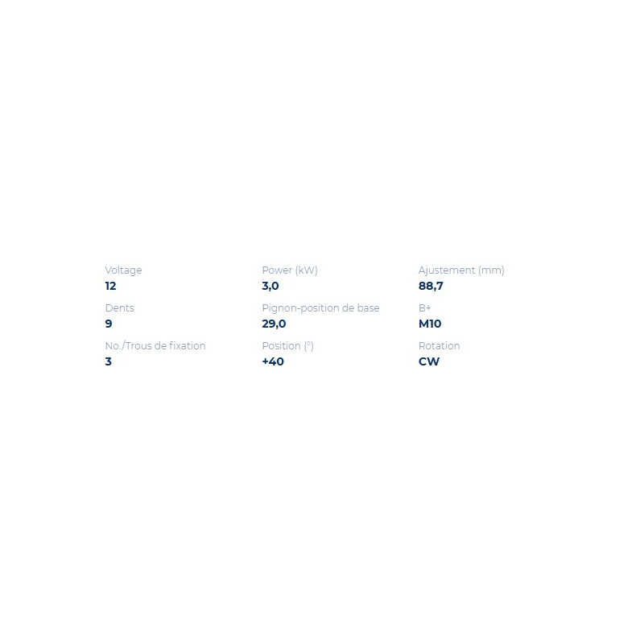
Task: Click the Voltage label
Action: tap(123, 270)
